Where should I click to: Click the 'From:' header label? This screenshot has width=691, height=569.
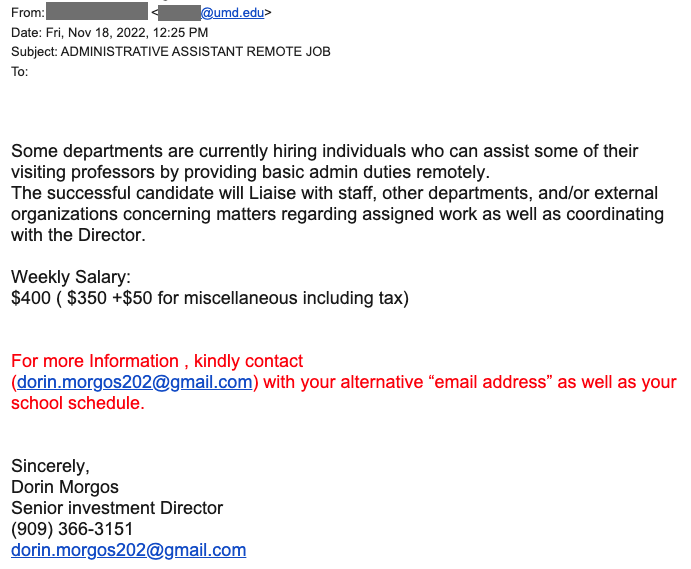[27, 13]
